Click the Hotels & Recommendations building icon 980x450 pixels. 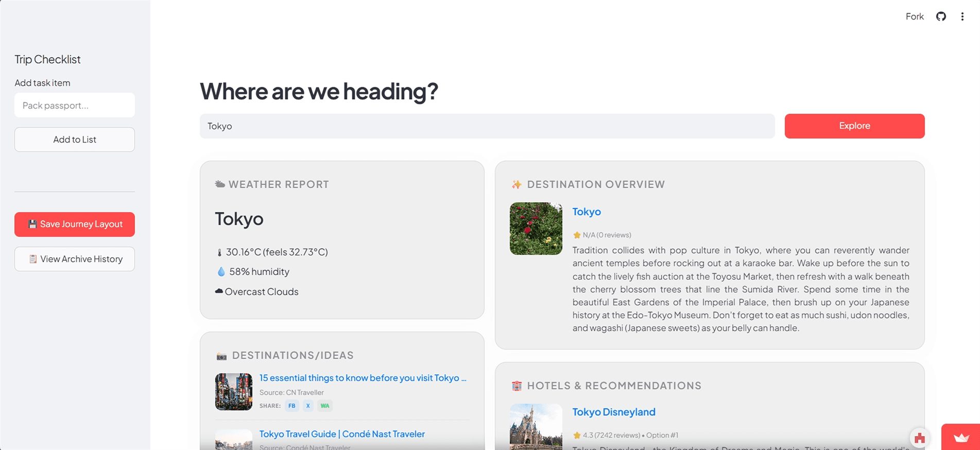(x=517, y=386)
